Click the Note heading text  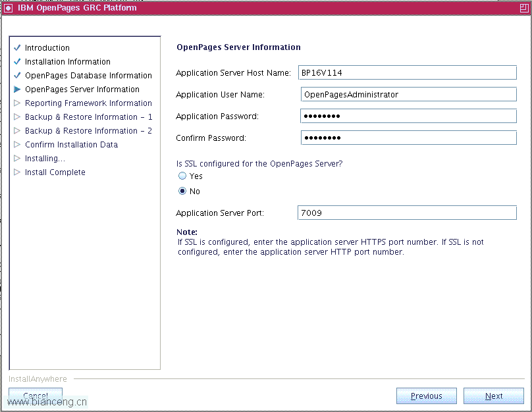point(187,232)
